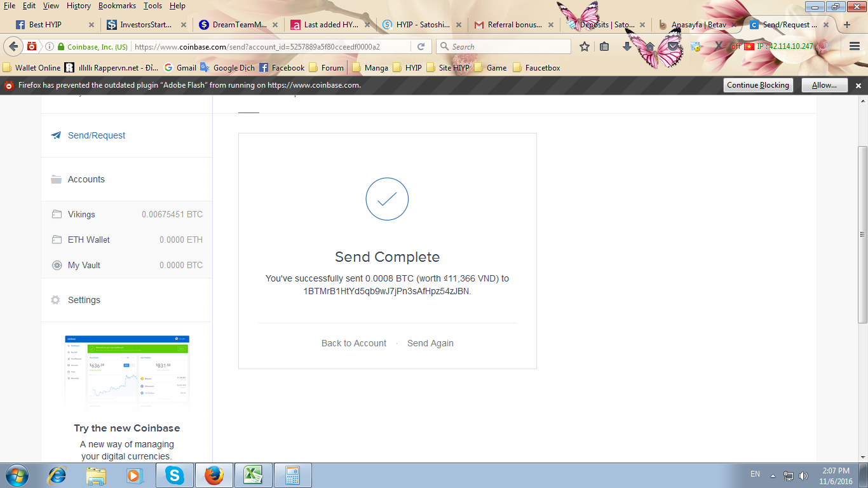The height and width of the screenshot is (488, 868).
Task: Click into the browser Search field
Action: point(503,46)
